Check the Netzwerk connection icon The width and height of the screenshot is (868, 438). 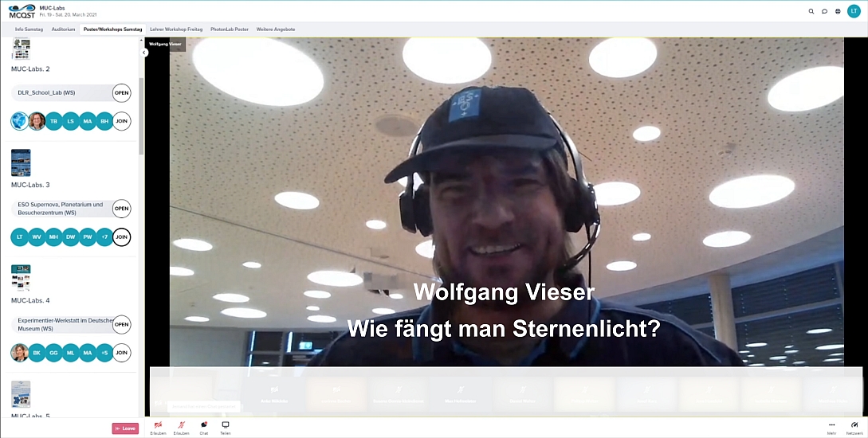point(854,425)
